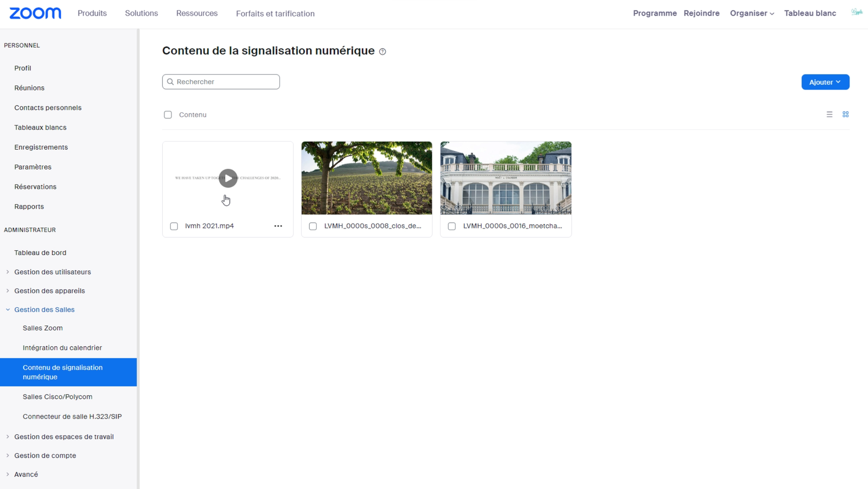
Task: Open the Ressources menu
Action: pyautogui.click(x=197, y=13)
